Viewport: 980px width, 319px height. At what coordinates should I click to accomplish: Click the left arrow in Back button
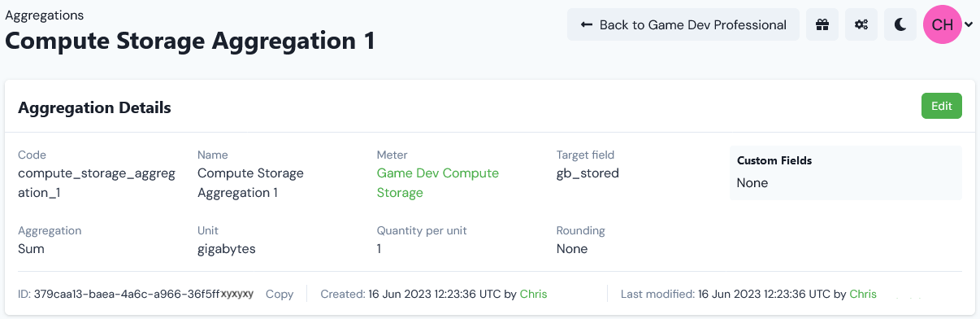587,24
